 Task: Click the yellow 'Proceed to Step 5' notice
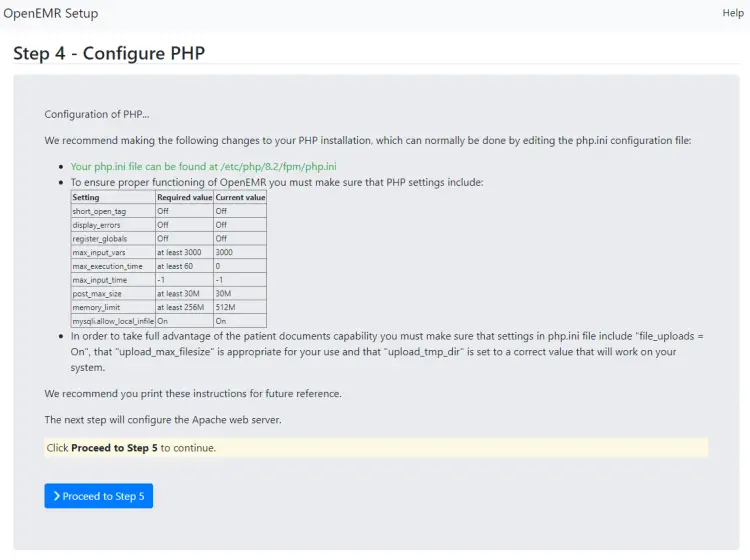(x=376, y=448)
